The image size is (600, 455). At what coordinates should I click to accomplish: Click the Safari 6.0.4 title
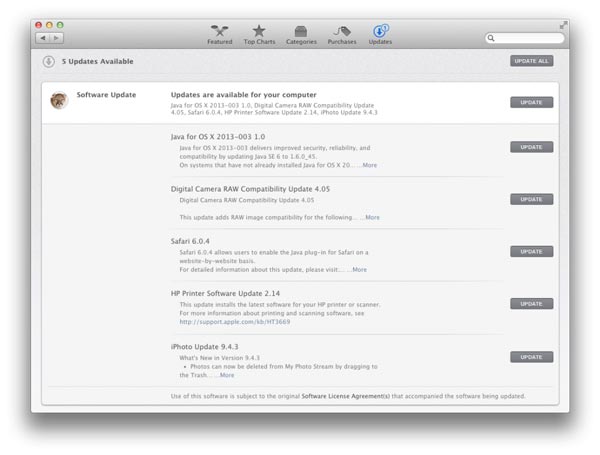tap(190, 241)
